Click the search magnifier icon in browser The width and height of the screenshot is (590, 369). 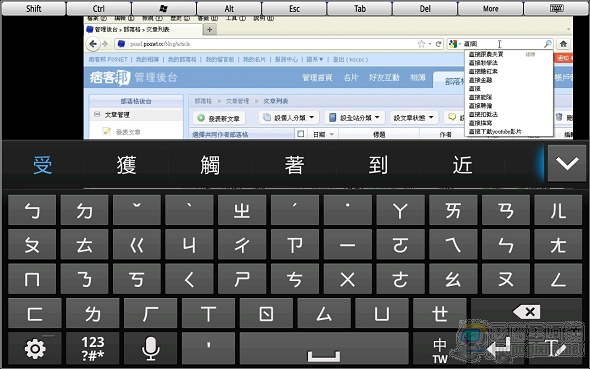pyautogui.click(x=547, y=44)
